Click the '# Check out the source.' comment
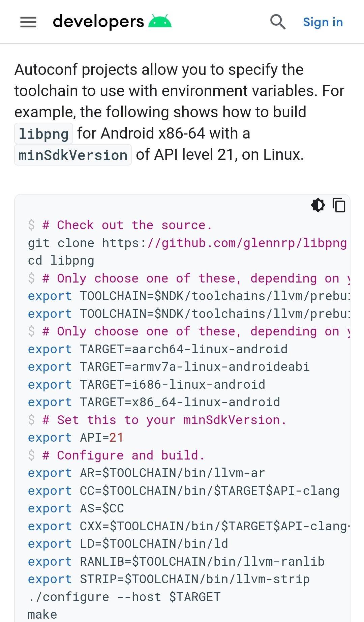Viewport: 364px width, 622px height. pyautogui.click(x=127, y=225)
